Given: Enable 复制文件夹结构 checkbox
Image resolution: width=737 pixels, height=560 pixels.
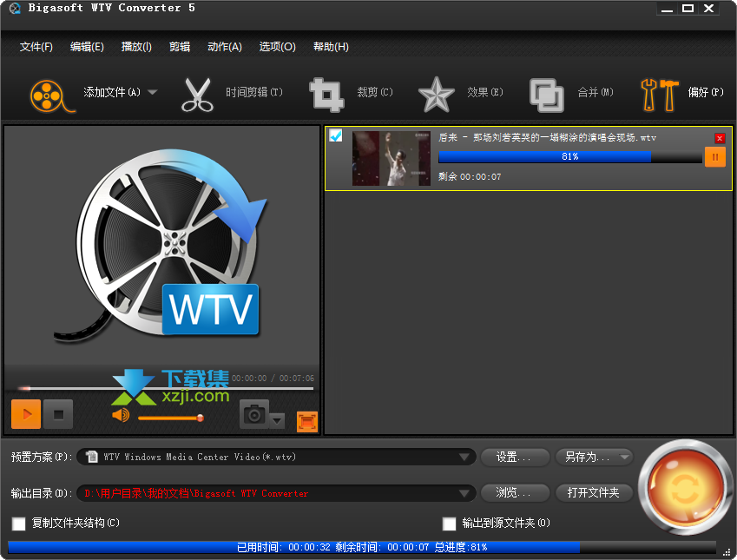Looking at the screenshot, I should pos(19,524).
